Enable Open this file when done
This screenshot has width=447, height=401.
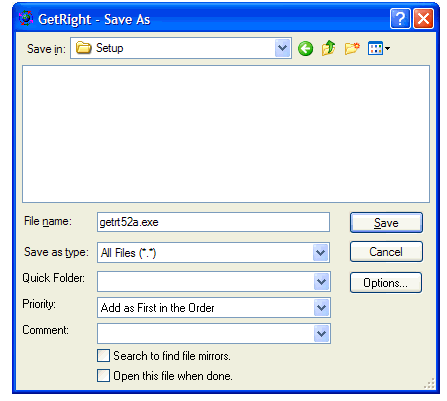[103, 376]
